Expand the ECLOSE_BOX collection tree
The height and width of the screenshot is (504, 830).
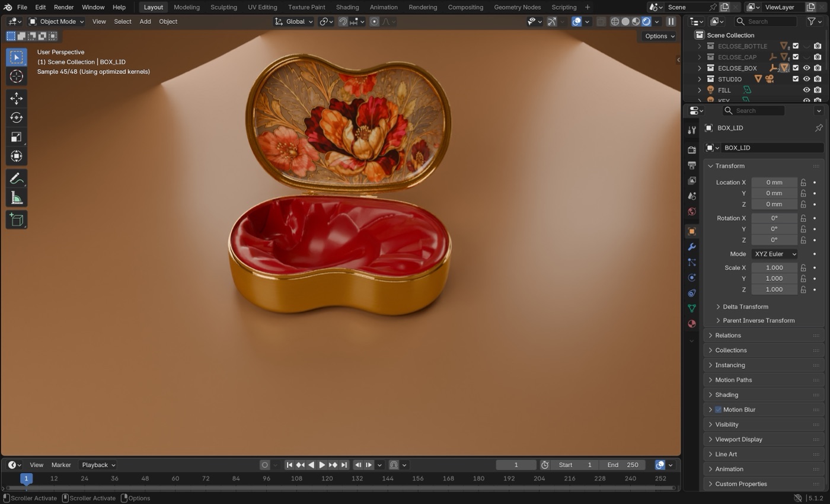(700, 68)
